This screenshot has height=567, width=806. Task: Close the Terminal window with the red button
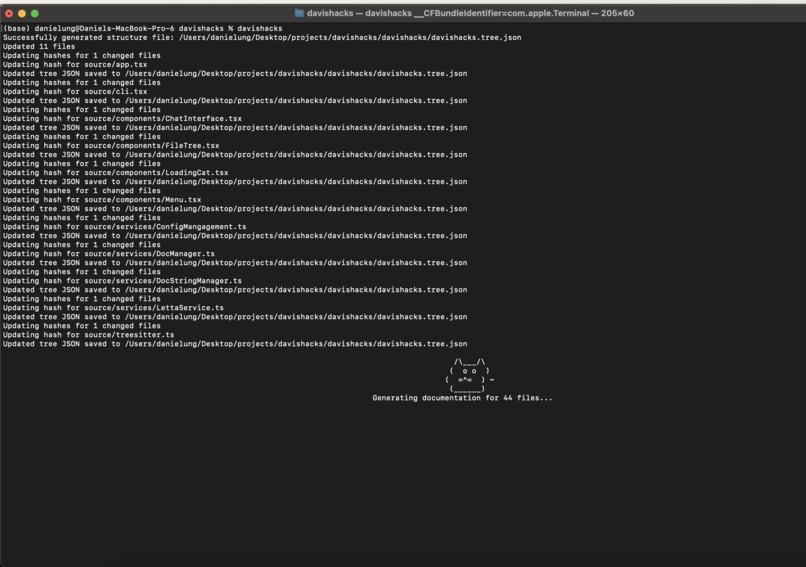(x=9, y=13)
